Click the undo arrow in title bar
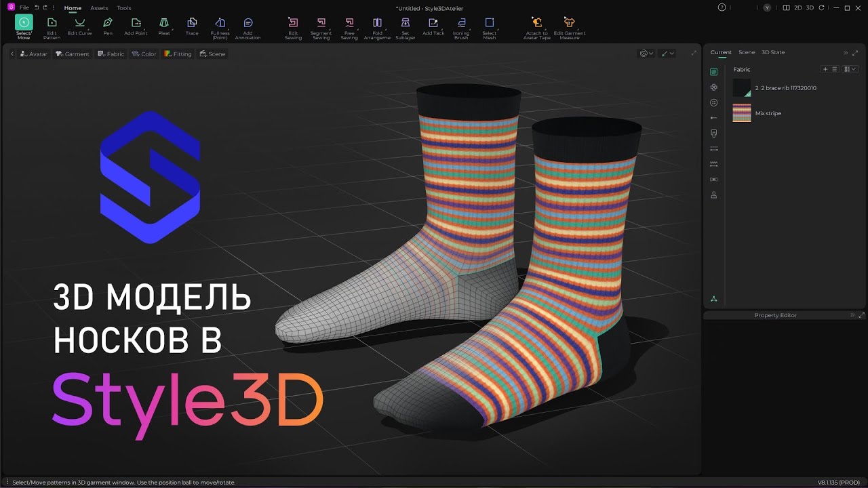The height and width of the screenshot is (488, 868). click(x=37, y=7)
